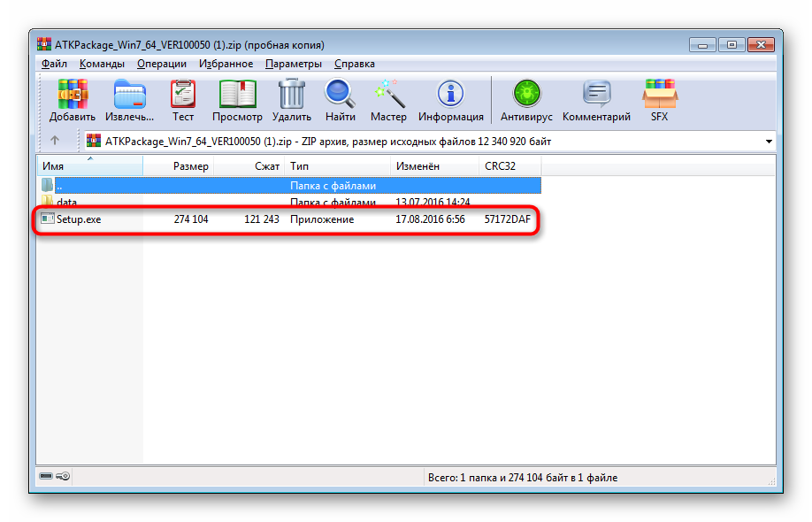Expand the archive path dropdown arrow
812x522 pixels.
(768, 142)
